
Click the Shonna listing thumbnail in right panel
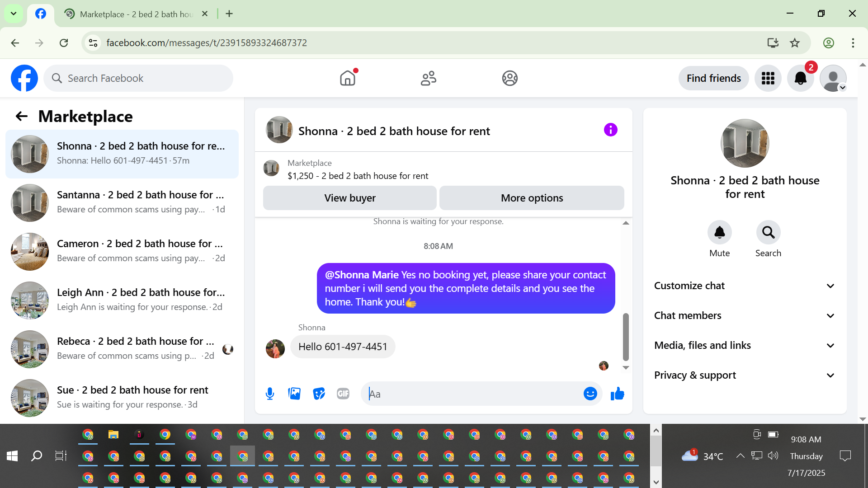click(745, 143)
